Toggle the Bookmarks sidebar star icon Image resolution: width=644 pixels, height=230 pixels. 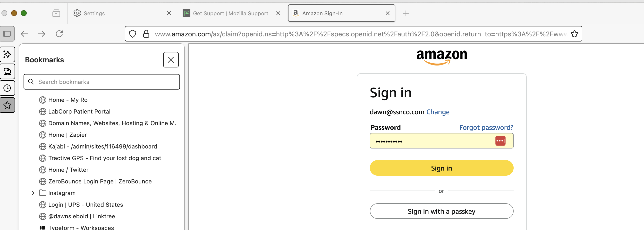click(x=7, y=105)
